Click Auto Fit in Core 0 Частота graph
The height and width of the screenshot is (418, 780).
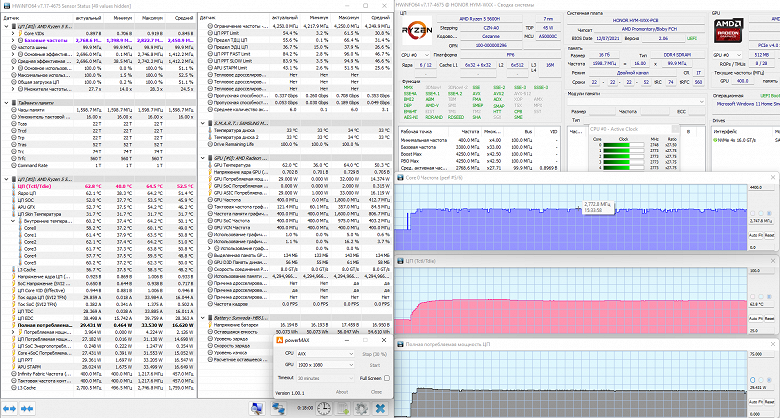755,235
